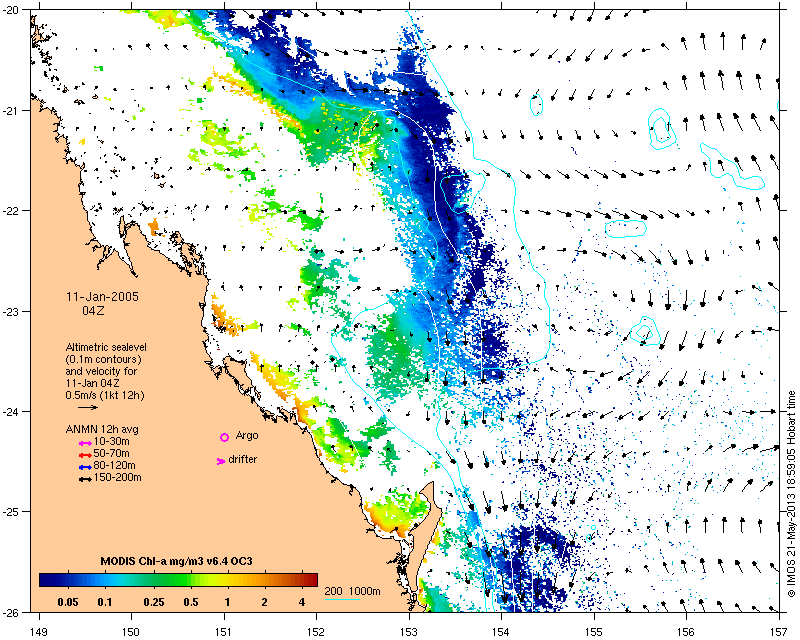Image resolution: width=800 pixels, height=640 pixels.
Task: Click the longitude axis label '154'
Action: coord(502,632)
